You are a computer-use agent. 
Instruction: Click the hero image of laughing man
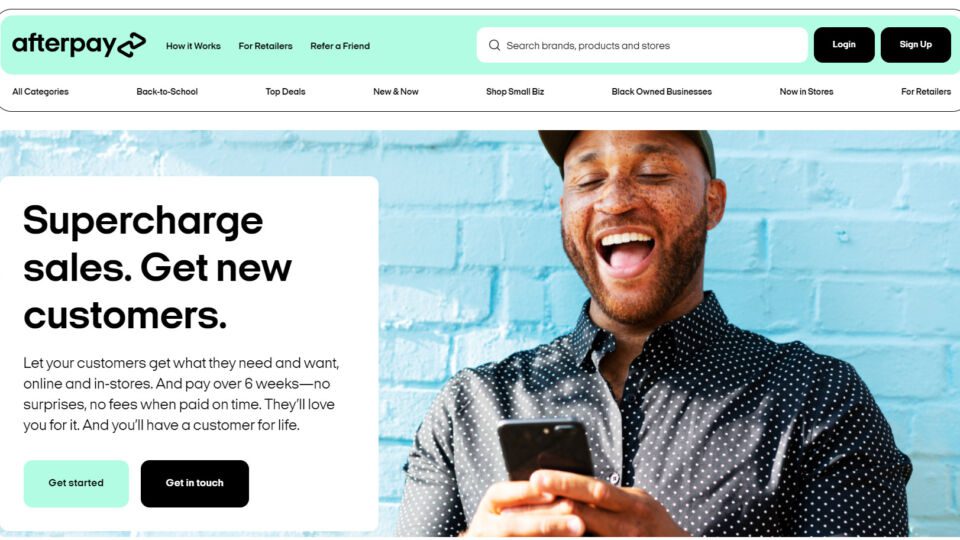(669, 334)
